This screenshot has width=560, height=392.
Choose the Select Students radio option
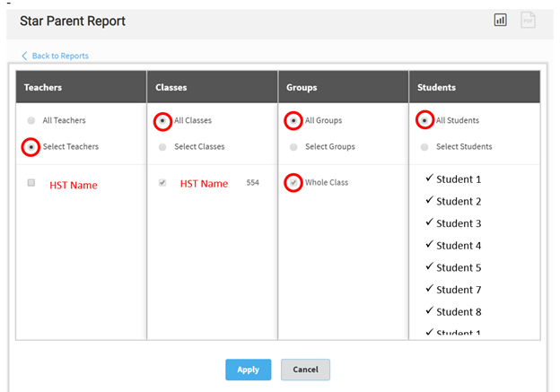[x=424, y=146]
